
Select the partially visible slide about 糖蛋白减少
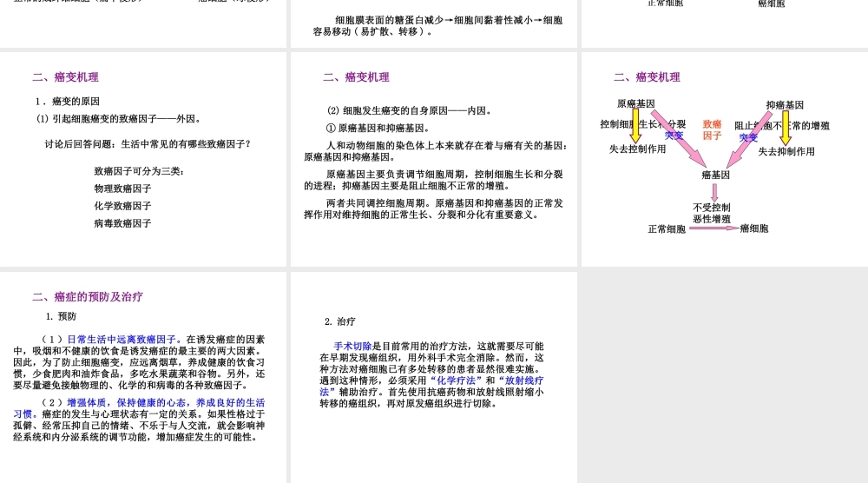coord(434,23)
